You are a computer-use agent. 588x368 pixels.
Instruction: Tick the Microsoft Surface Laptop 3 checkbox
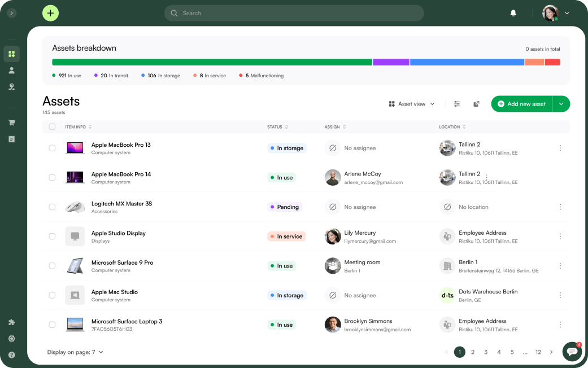(x=52, y=325)
